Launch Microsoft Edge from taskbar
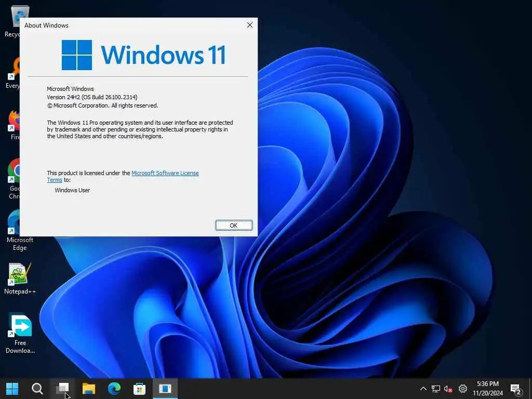Viewport: 532px width, 399px height. [114, 389]
